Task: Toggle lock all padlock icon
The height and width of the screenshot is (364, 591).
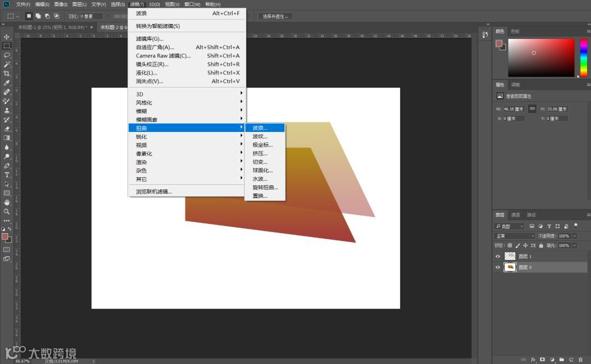Action: click(541, 245)
